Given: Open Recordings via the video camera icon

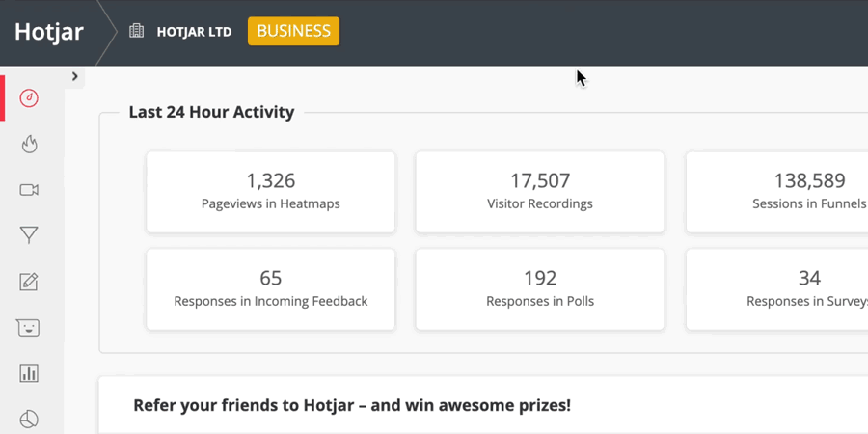Looking at the screenshot, I should [29, 190].
